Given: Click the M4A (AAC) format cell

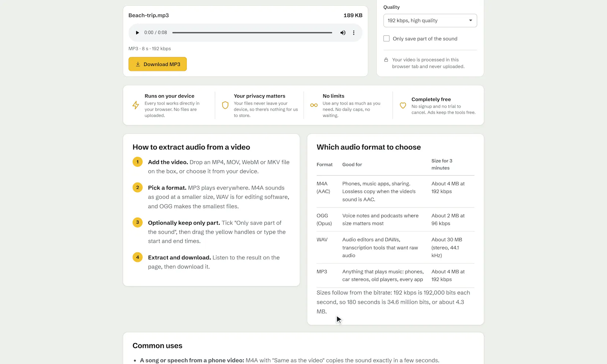Looking at the screenshot, I should (x=324, y=188).
